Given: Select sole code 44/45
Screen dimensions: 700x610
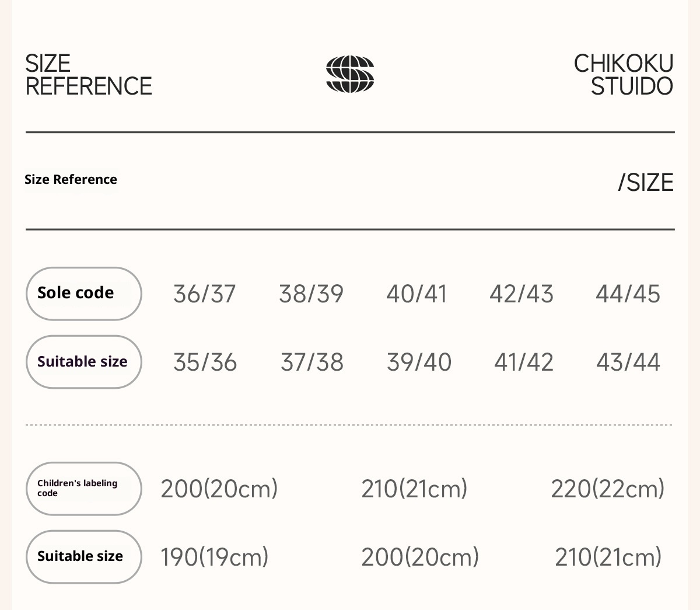Looking at the screenshot, I should 628,294.
